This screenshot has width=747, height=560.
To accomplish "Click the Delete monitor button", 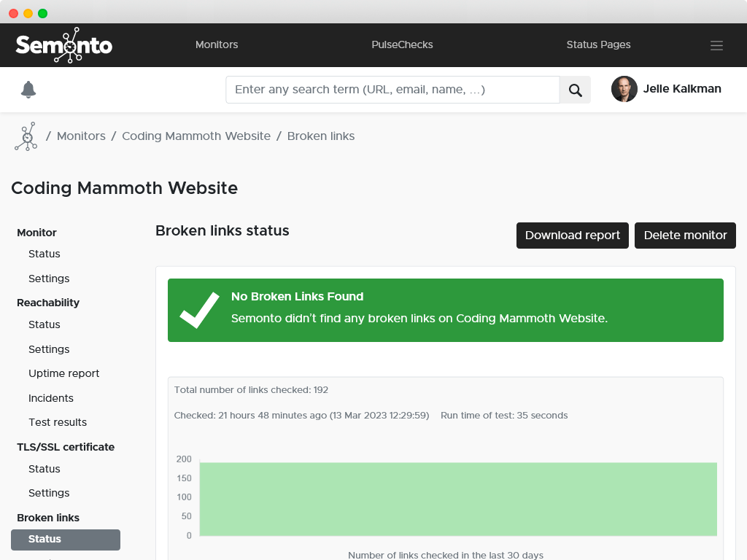I will pyautogui.click(x=685, y=236).
